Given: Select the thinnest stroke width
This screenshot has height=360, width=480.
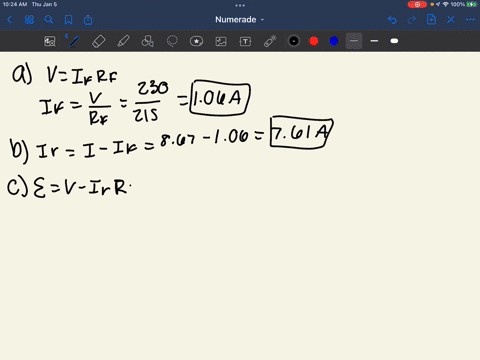Looking at the screenshot, I should click(x=354, y=41).
